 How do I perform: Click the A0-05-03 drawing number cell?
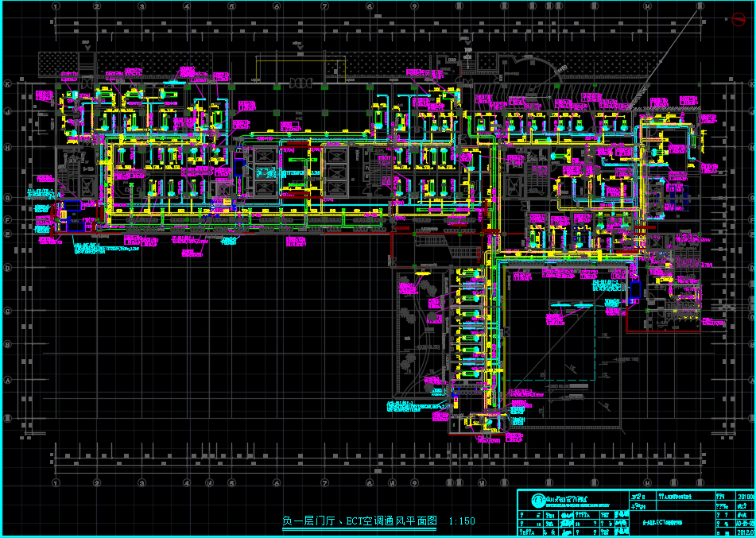pos(746,523)
